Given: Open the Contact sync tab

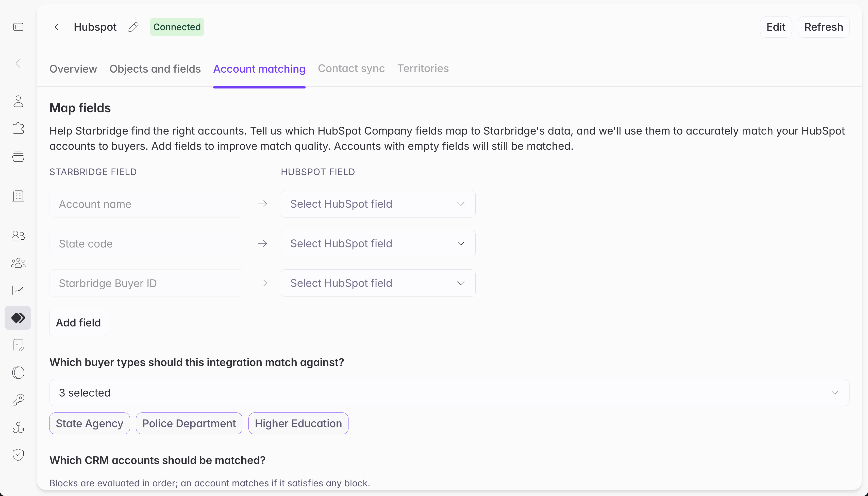Looking at the screenshot, I should (351, 69).
